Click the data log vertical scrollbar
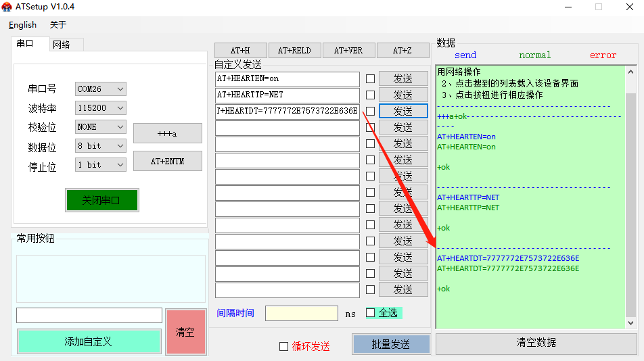The width and height of the screenshot is (644, 361). [x=631, y=203]
